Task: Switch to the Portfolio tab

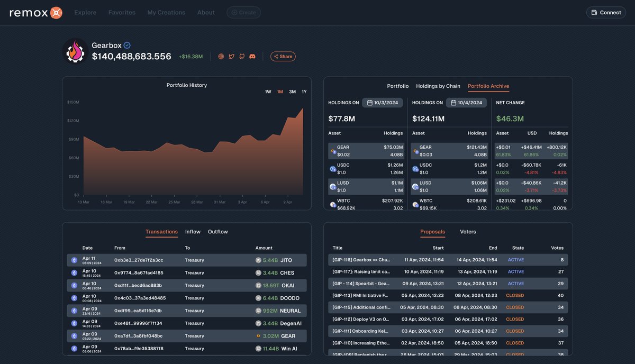Action: click(398, 86)
